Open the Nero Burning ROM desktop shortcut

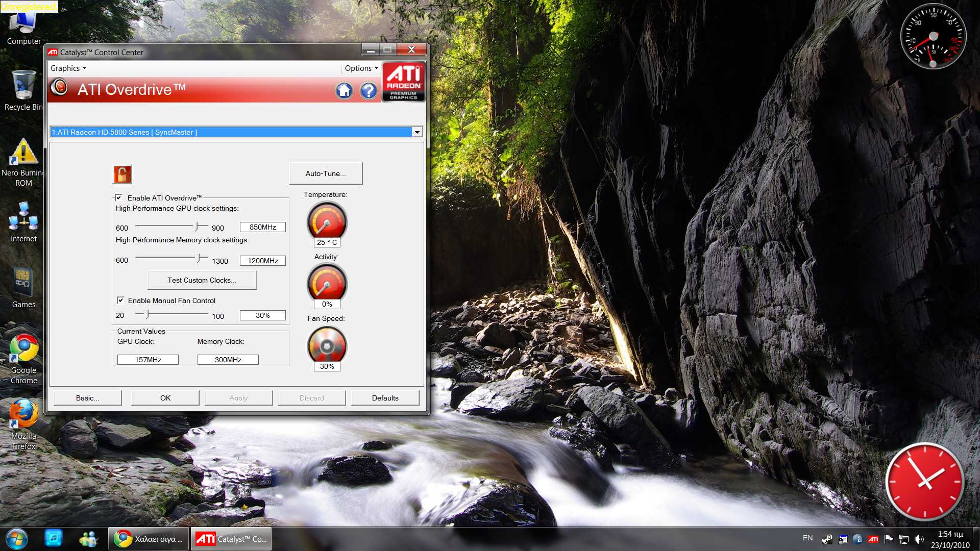23,162
